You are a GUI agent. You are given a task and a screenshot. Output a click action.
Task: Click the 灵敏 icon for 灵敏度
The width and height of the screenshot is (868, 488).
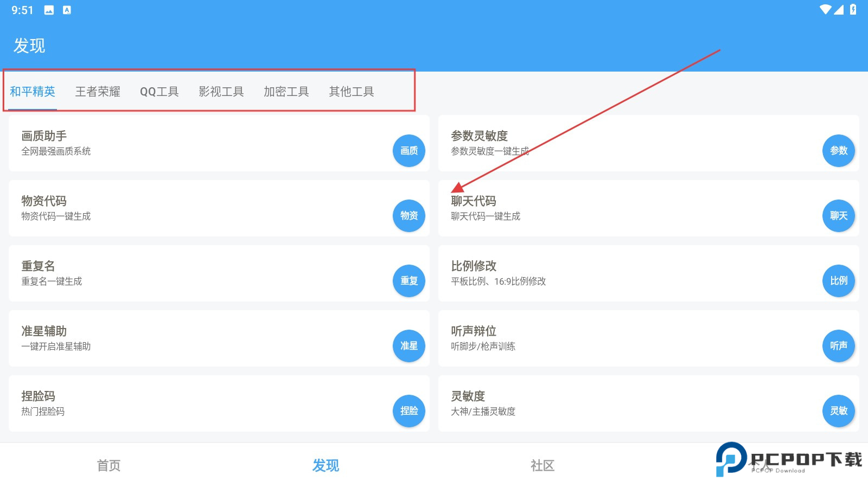click(x=838, y=411)
